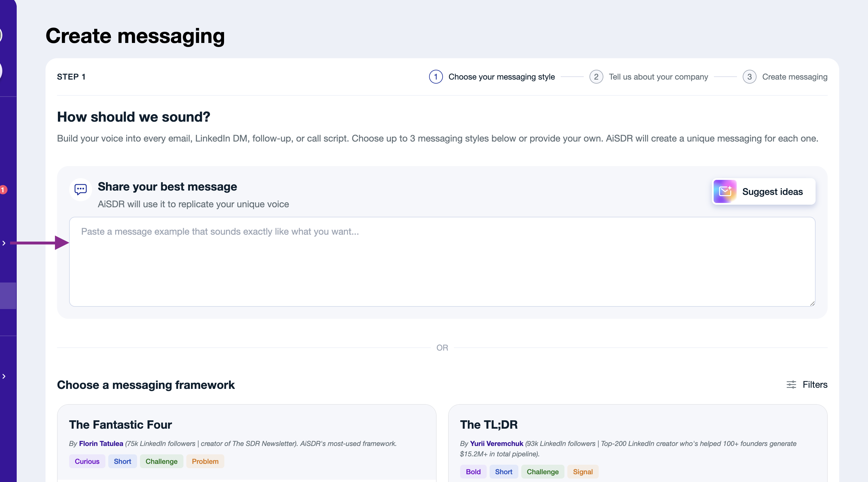Select step 3 circle in progress stepper

(749, 77)
